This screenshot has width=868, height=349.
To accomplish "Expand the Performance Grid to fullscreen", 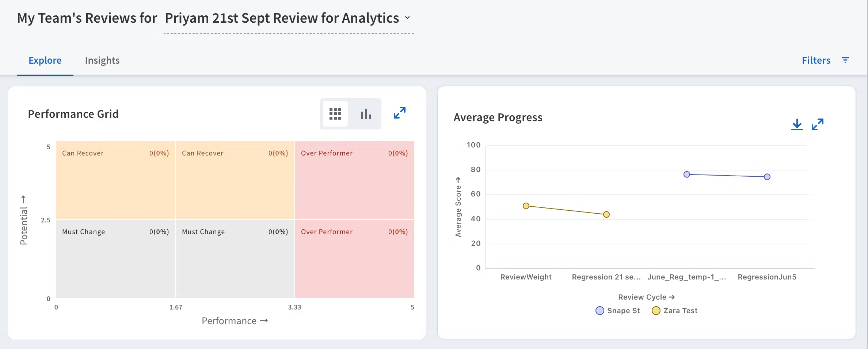I will (399, 113).
